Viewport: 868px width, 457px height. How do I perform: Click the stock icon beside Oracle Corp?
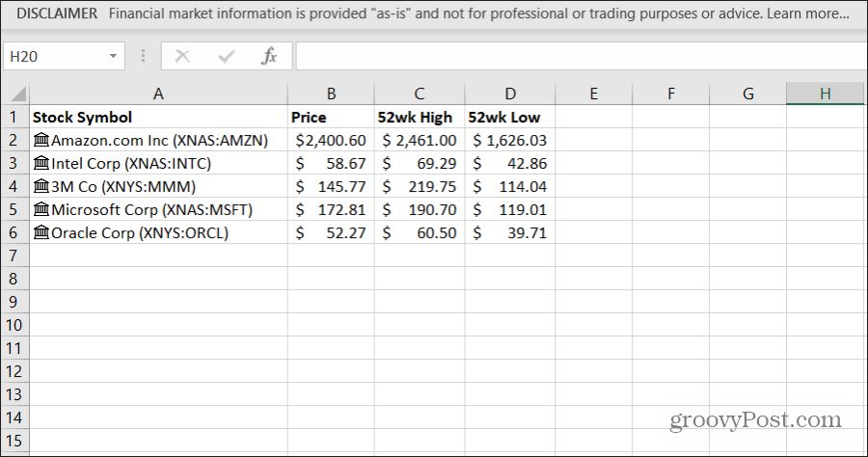[x=41, y=233]
